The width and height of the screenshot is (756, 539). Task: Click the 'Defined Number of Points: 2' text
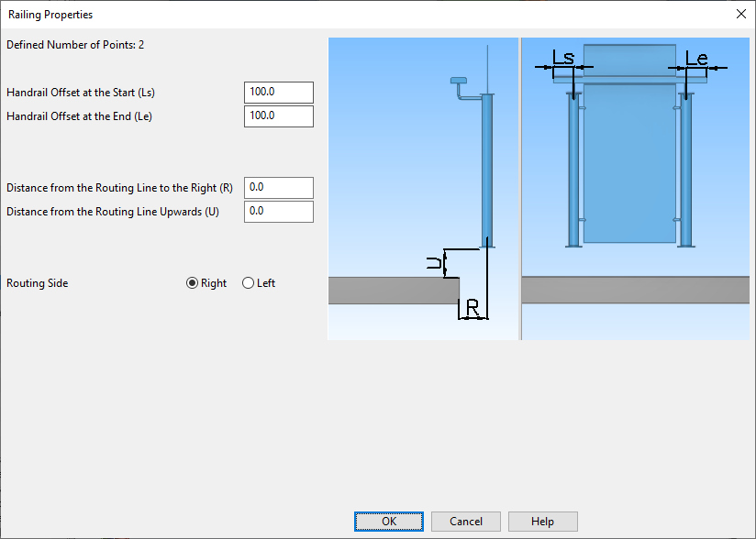click(75, 45)
